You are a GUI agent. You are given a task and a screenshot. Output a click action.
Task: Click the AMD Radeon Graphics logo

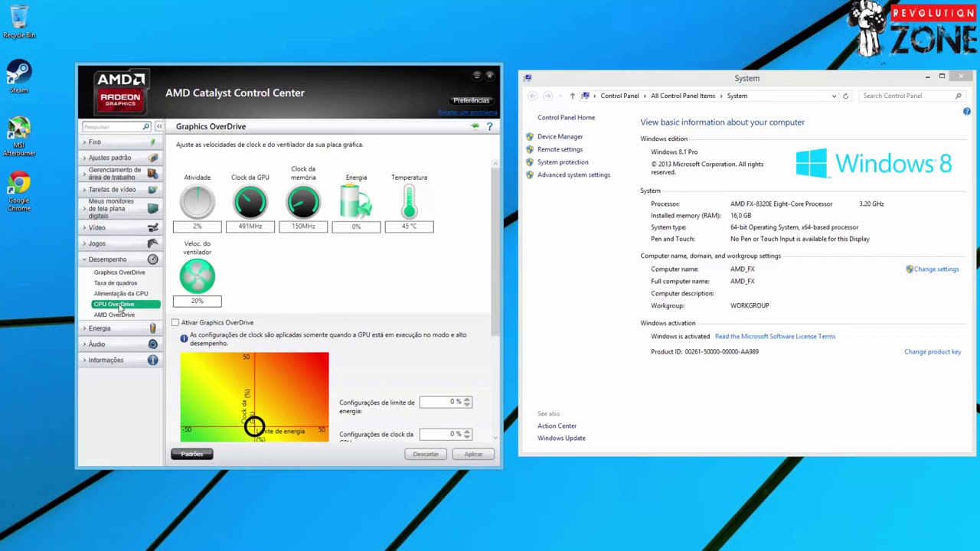[120, 92]
